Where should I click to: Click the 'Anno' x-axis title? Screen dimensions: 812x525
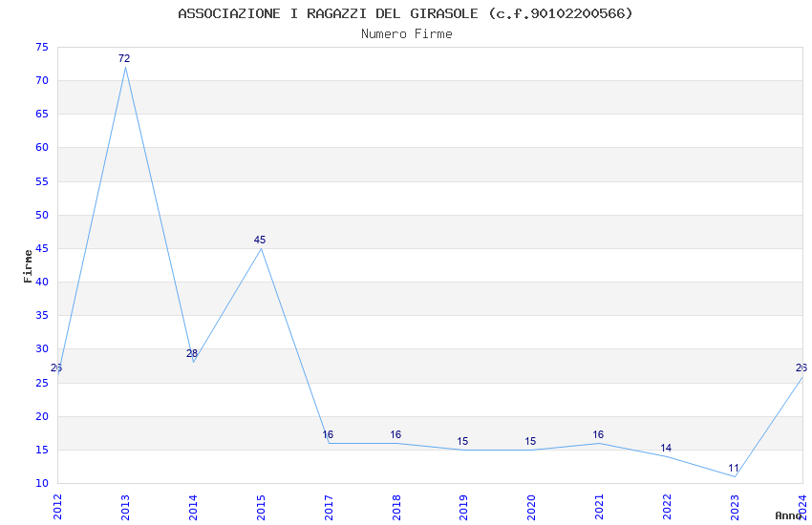coord(788,515)
